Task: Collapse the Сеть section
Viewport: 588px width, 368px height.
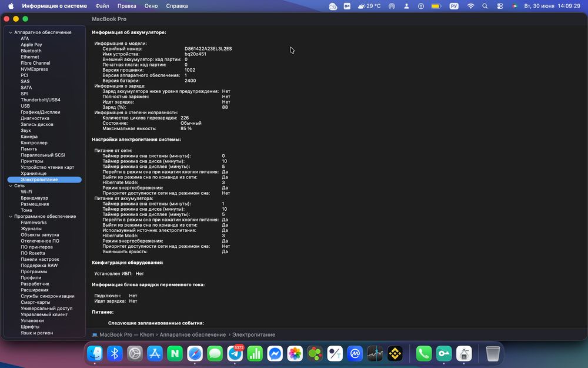Action: (11, 186)
